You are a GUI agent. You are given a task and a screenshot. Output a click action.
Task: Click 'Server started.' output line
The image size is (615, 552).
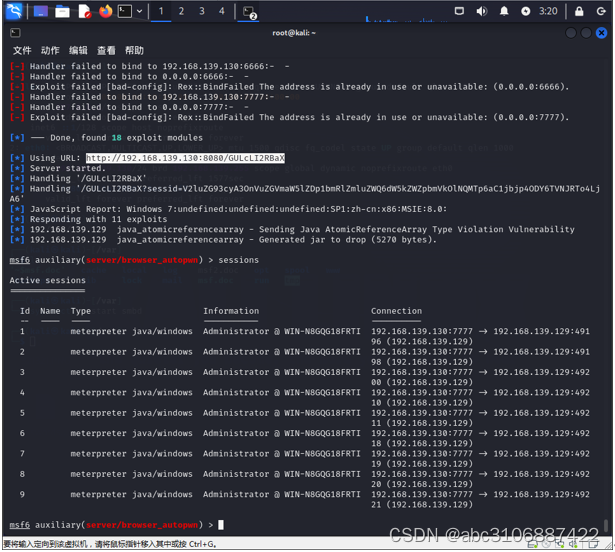click(67, 168)
